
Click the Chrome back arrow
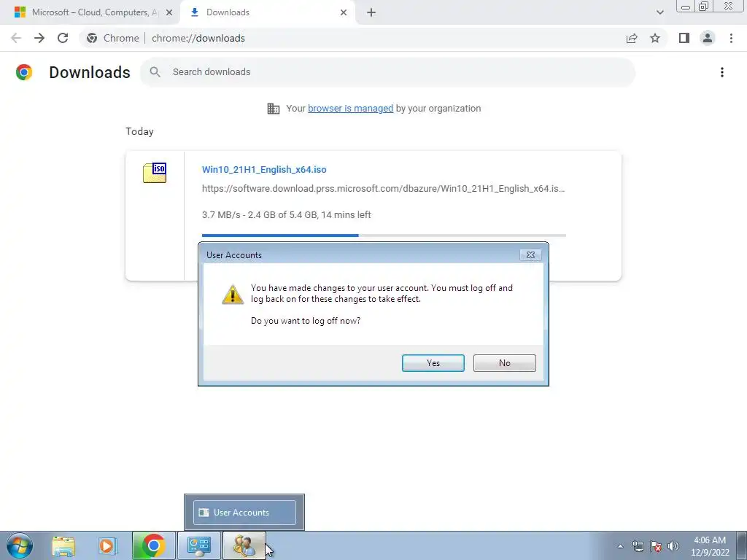[x=16, y=38]
